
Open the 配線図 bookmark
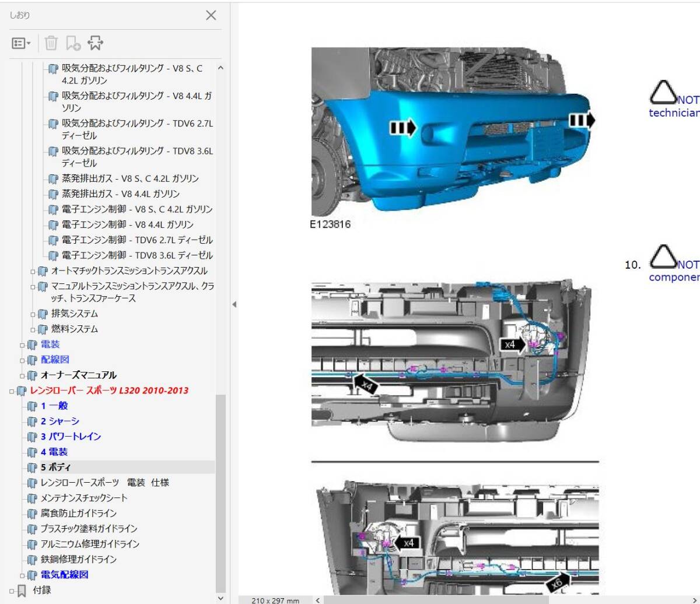click(55, 360)
